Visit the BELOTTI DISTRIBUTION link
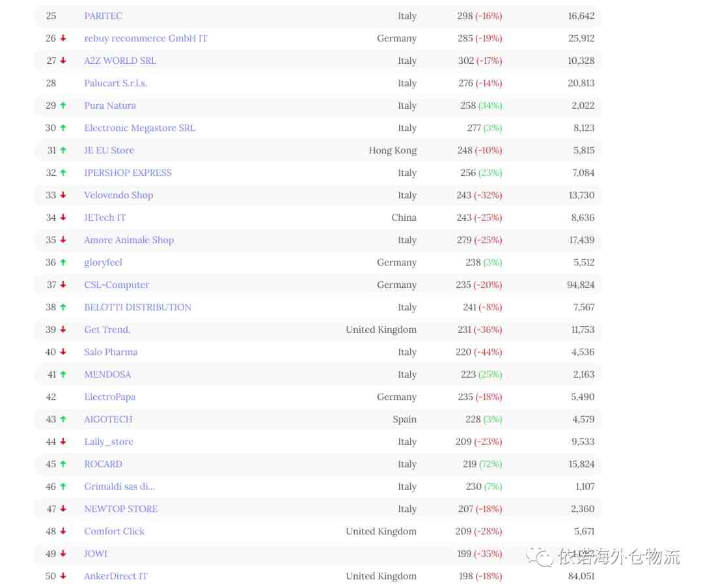The height and width of the screenshot is (588, 703). tap(137, 308)
